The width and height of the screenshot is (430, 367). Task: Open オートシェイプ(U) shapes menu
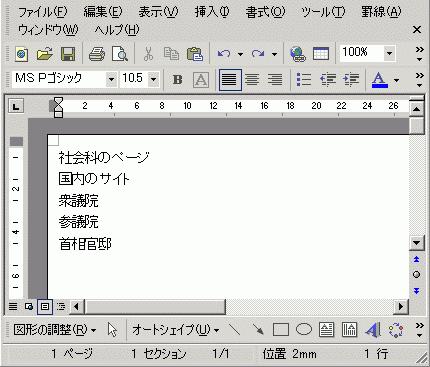(176, 330)
